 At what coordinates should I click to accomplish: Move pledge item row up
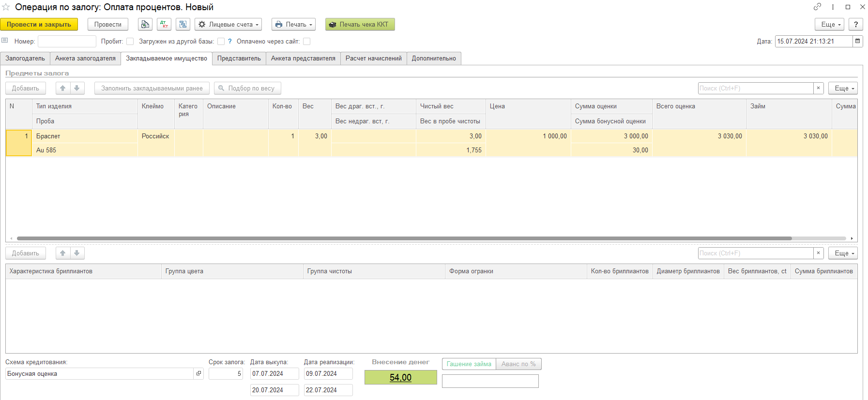point(63,88)
